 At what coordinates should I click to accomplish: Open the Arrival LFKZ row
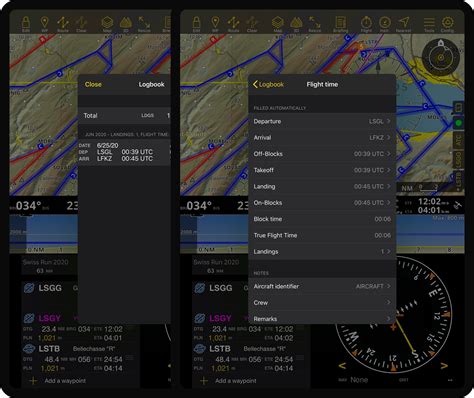click(x=322, y=138)
